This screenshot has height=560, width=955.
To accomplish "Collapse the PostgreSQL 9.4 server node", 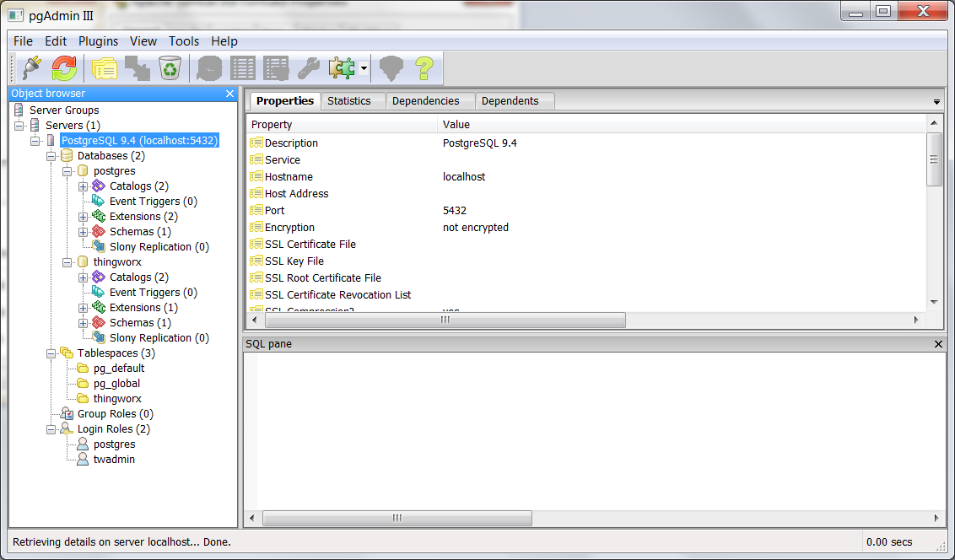I will pos(35,141).
